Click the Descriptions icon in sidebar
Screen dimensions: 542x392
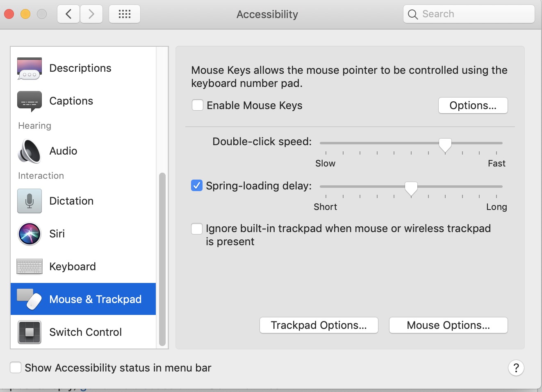[x=30, y=68]
